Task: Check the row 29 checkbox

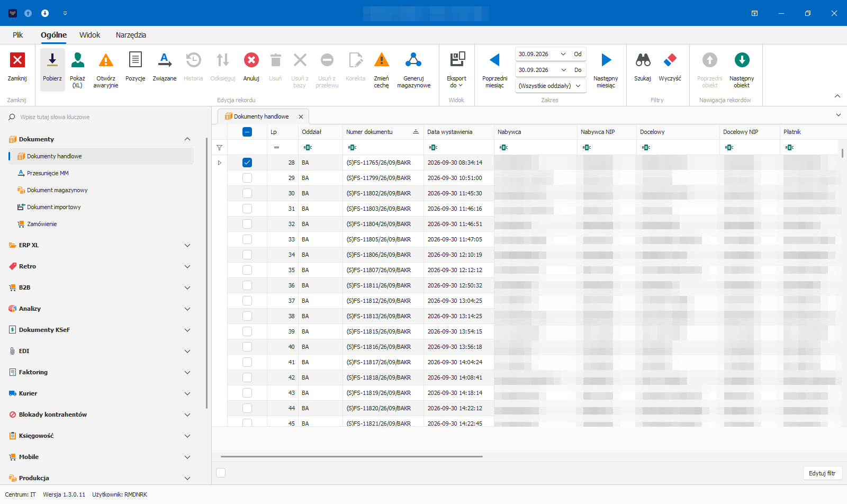Action: click(247, 178)
